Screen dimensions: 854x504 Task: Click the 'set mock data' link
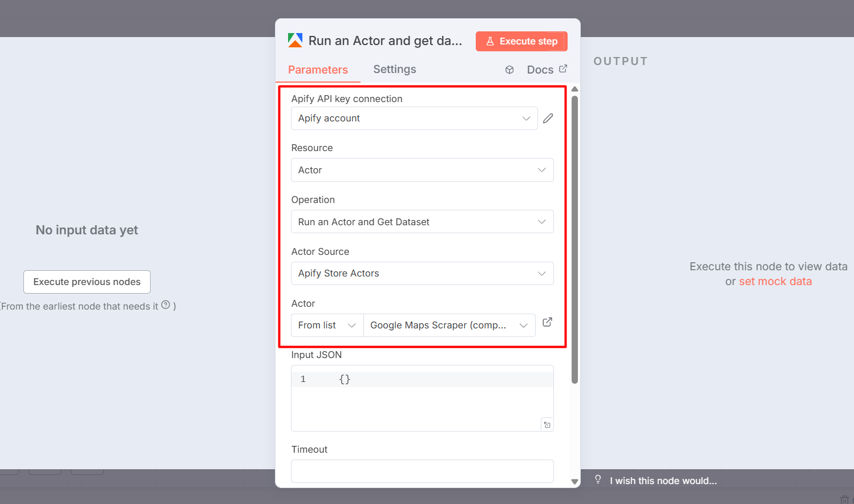pos(775,282)
